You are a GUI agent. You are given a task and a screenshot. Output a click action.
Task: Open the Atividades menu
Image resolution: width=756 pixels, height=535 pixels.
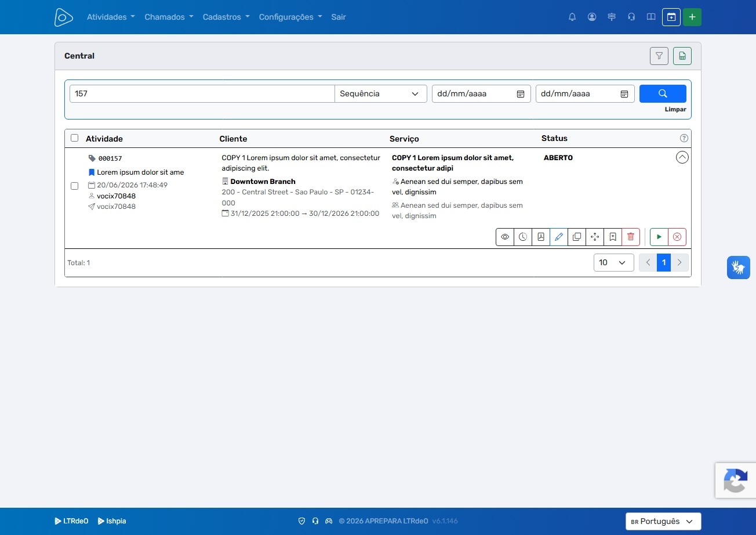coord(111,17)
